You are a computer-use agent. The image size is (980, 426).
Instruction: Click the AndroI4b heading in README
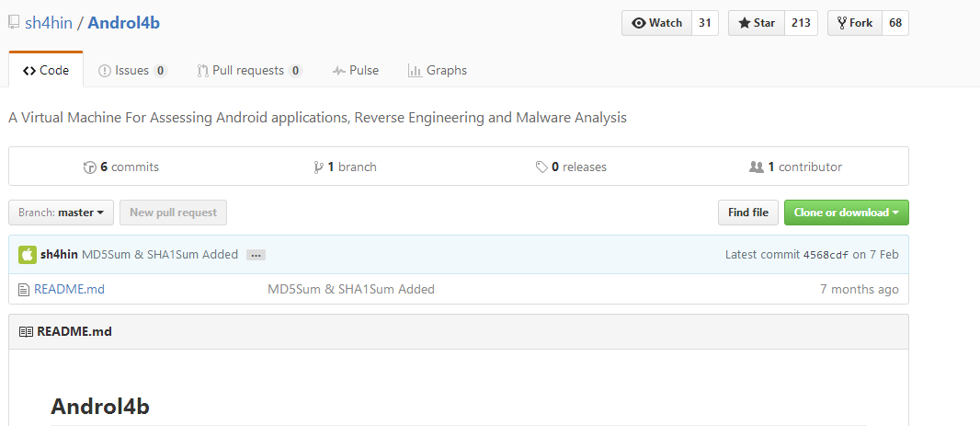coord(100,407)
